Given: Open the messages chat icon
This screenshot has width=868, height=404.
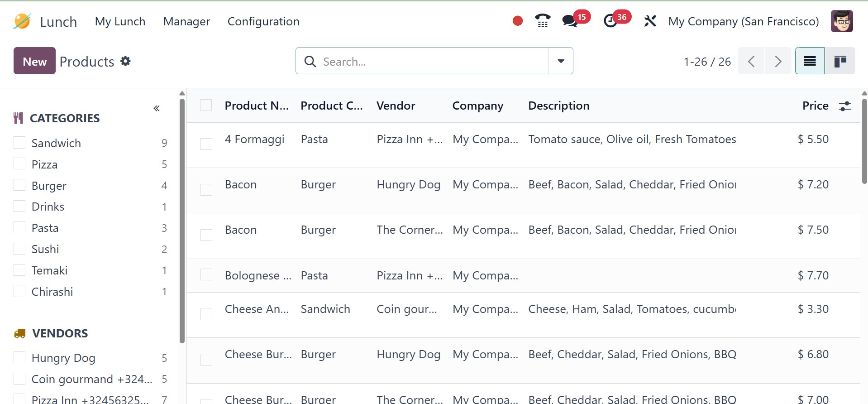Looking at the screenshot, I should pyautogui.click(x=570, y=21).
